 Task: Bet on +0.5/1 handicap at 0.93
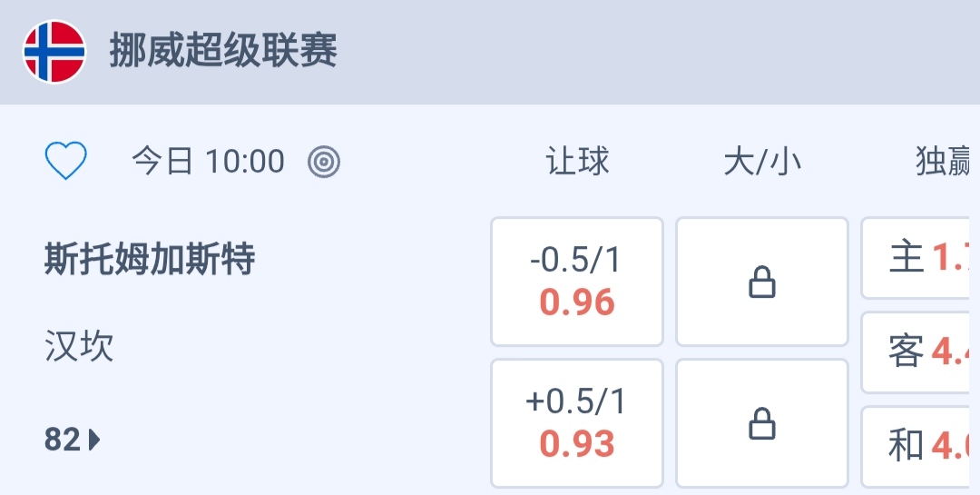pyautogui.click(x=577, y=423)
